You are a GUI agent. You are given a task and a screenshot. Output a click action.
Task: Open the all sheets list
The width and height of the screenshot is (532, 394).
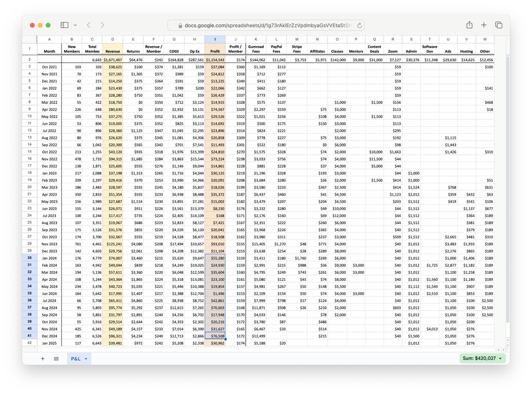click(56, 359)
